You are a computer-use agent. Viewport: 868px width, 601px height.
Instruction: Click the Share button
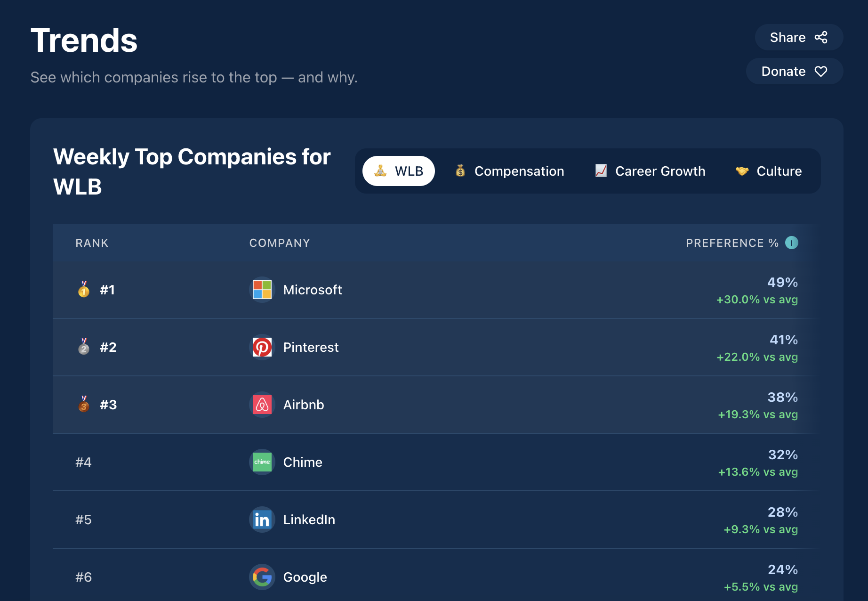[799, 37]
